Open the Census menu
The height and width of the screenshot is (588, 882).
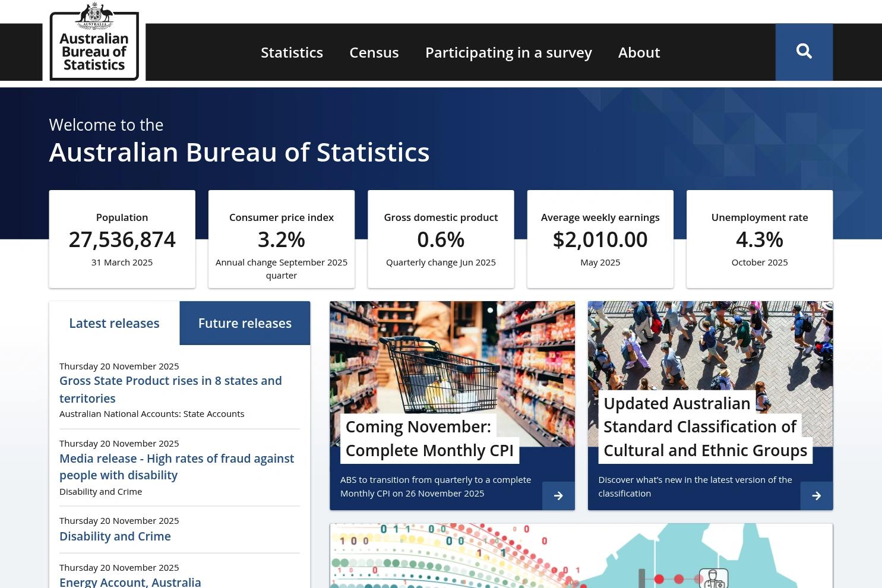tap(374, 52)
